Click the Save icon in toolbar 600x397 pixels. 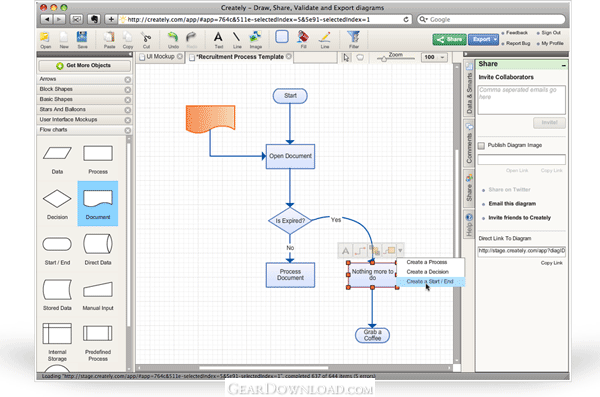[82, 37]
